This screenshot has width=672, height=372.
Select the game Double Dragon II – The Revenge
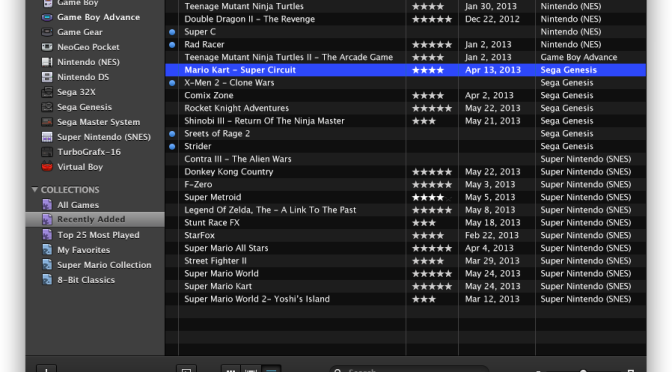249,19
